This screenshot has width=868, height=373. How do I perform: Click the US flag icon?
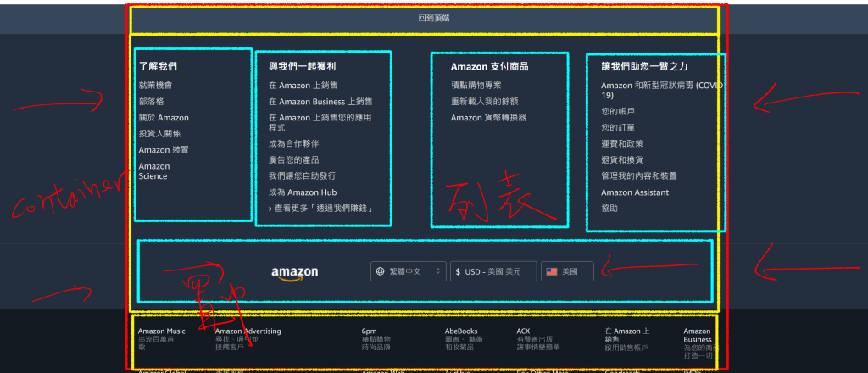click(x=551, y=272)
